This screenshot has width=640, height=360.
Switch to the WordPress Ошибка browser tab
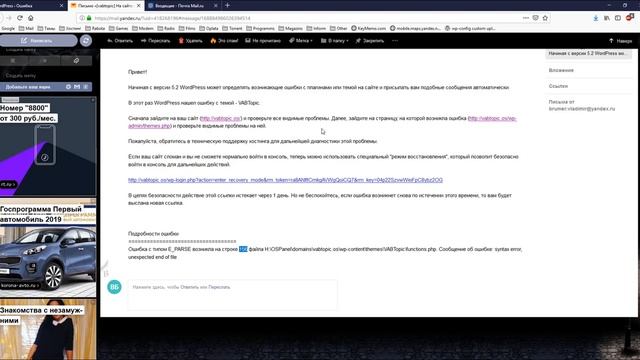click(x=29, y=6)
